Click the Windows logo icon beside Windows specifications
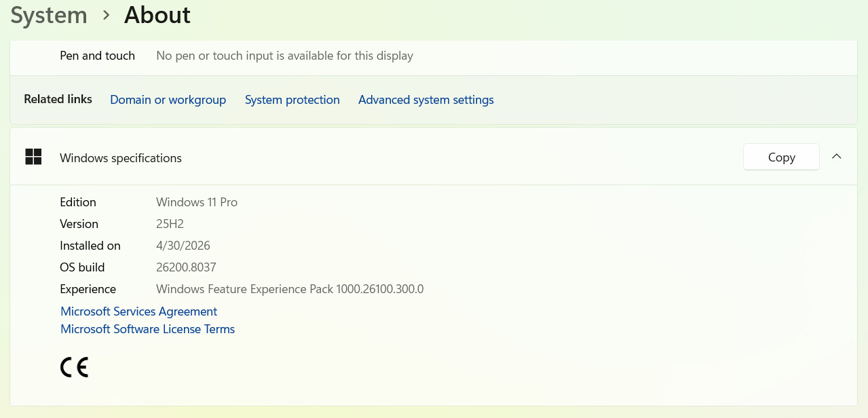868x418 pixels. (x=33, y=157)
